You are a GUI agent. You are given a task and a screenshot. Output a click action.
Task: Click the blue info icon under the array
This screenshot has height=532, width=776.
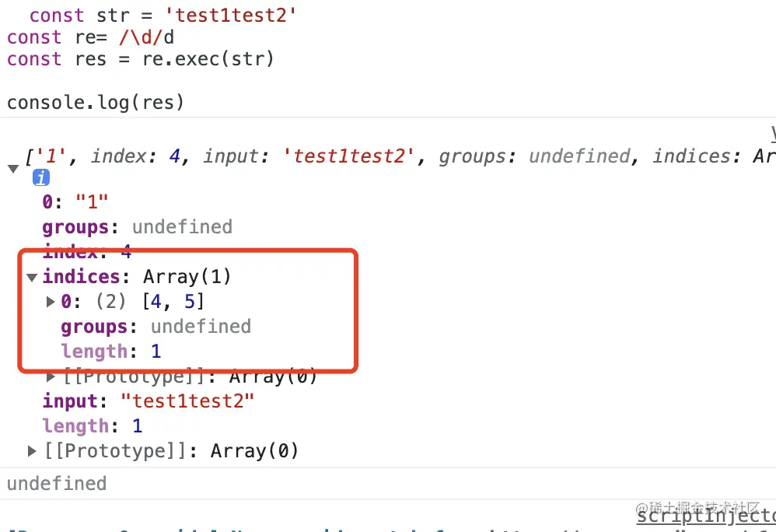tap(41, 179)
